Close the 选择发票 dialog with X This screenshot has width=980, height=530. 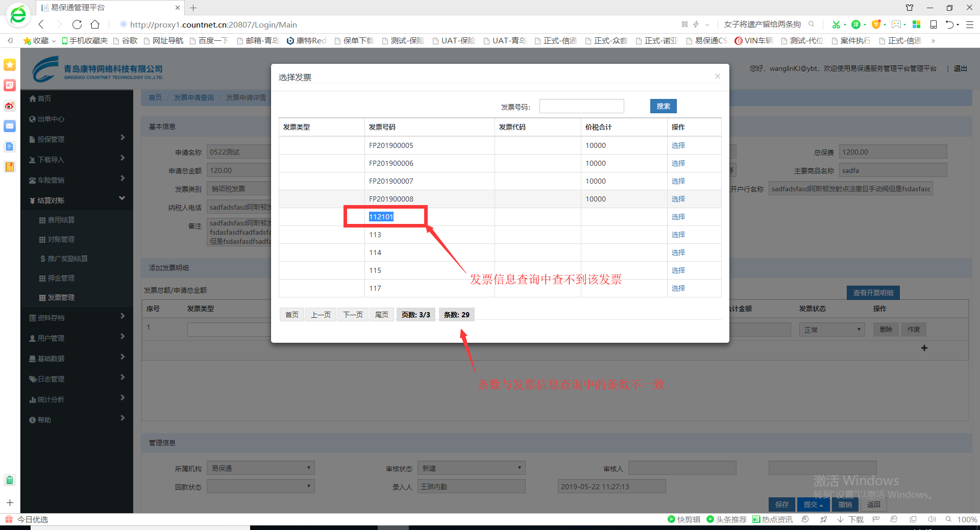click(718, 77)
